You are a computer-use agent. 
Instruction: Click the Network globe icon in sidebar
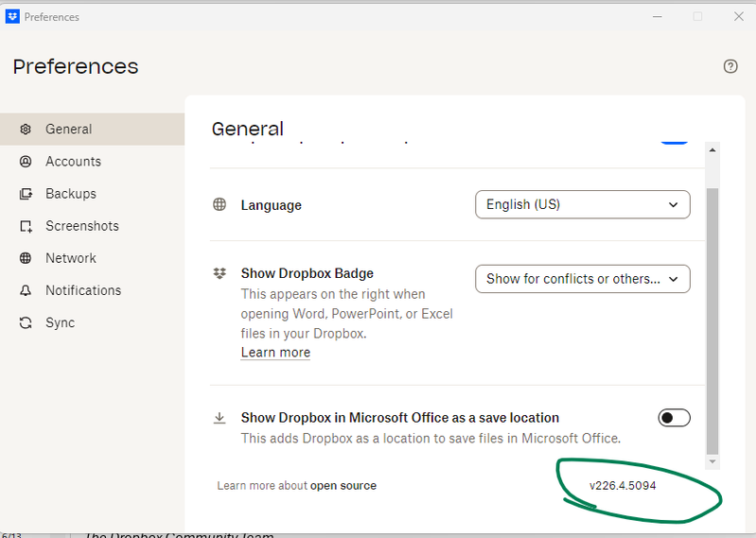click(x=26, y=258)
